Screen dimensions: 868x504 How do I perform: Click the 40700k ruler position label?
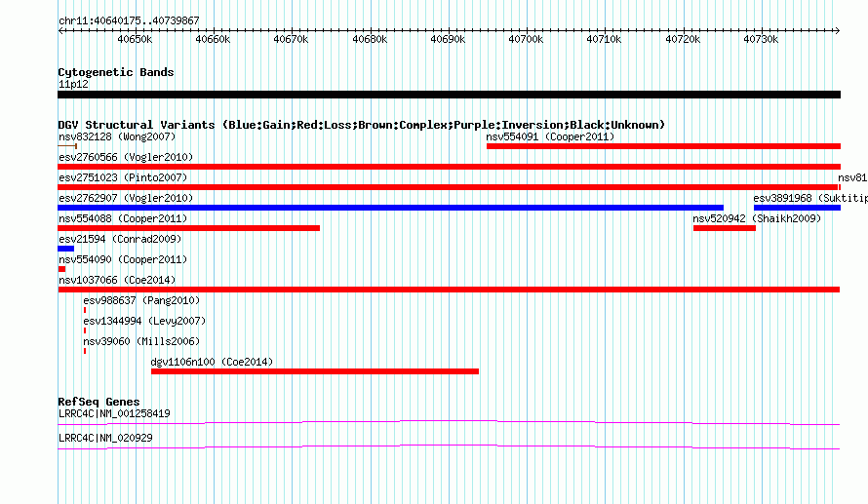tap(526, 39)
